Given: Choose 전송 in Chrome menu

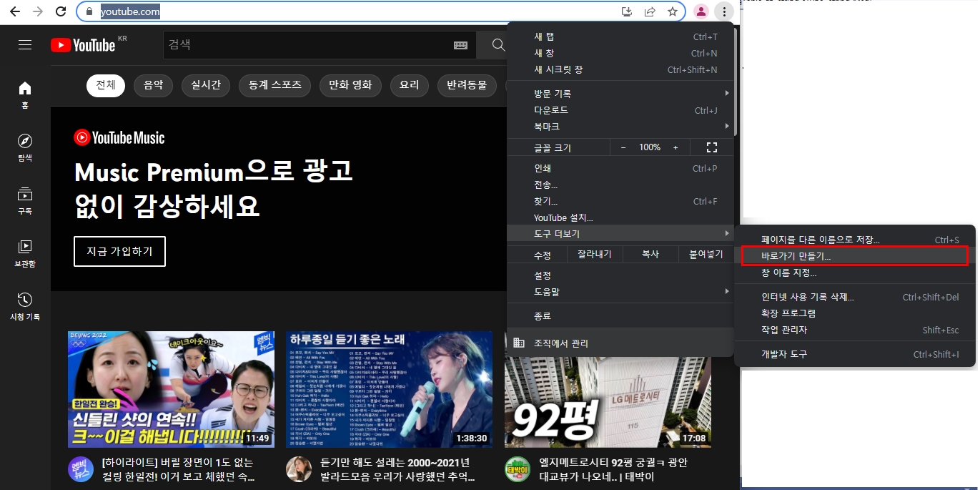Looking at the screenshot, I should coord(620,185).
